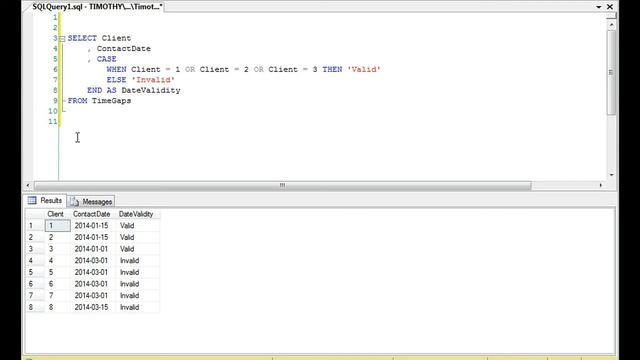The height and width of the screenshot is (360, 640).
Task: Select the ContactDate column header
Action: pyautogui.click(x=91, y=214)
